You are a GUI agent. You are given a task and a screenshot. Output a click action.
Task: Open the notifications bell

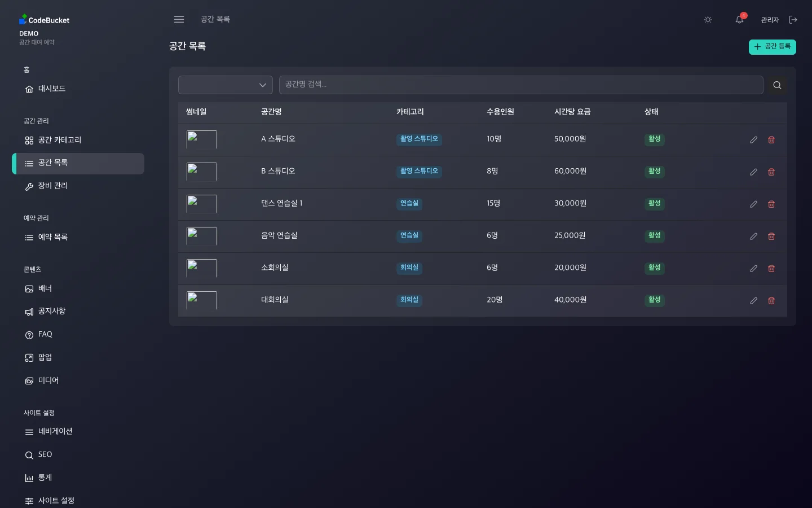739,20
